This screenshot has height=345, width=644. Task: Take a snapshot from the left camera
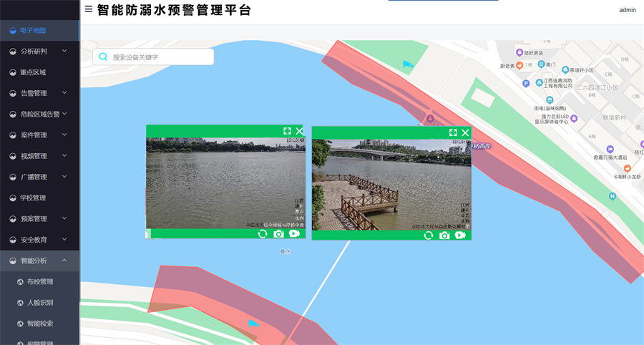click(278, 233)
